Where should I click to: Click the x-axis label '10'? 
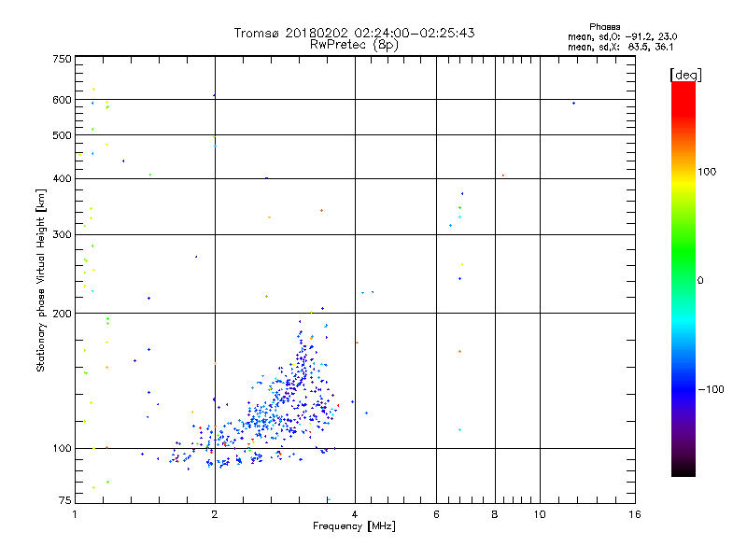[x=540, y=514]
